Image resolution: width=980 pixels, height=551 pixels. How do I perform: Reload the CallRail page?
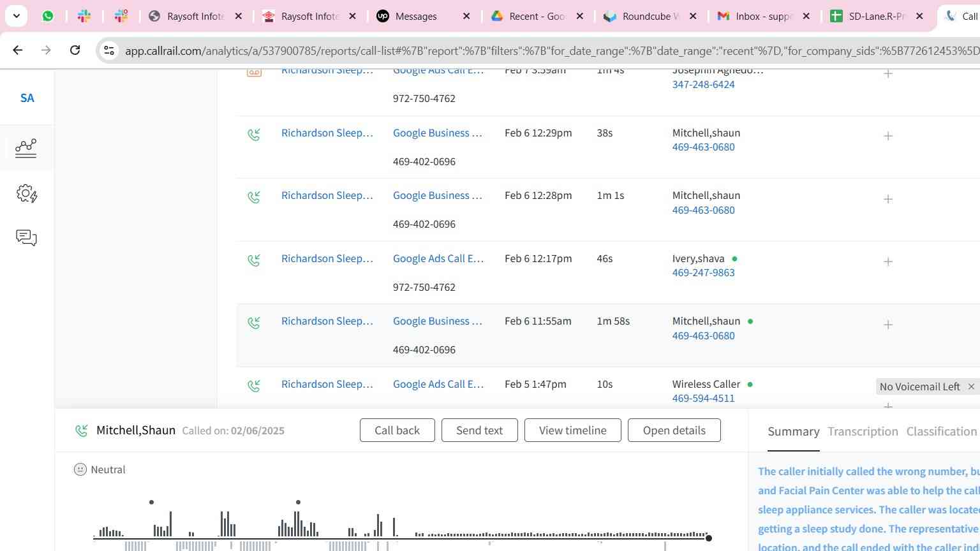point(75,50)
